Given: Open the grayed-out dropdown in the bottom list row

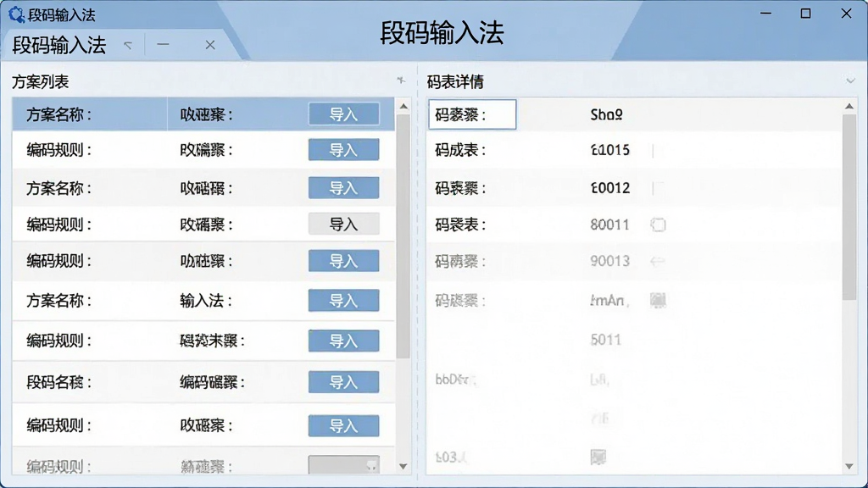Looking at the screenshot, I should [344, 465].
